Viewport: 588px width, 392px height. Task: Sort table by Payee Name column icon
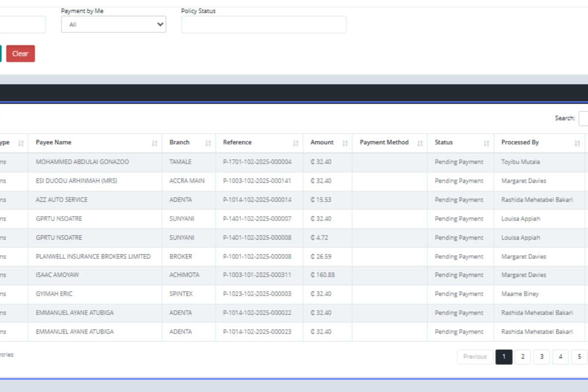coord(155,143)
